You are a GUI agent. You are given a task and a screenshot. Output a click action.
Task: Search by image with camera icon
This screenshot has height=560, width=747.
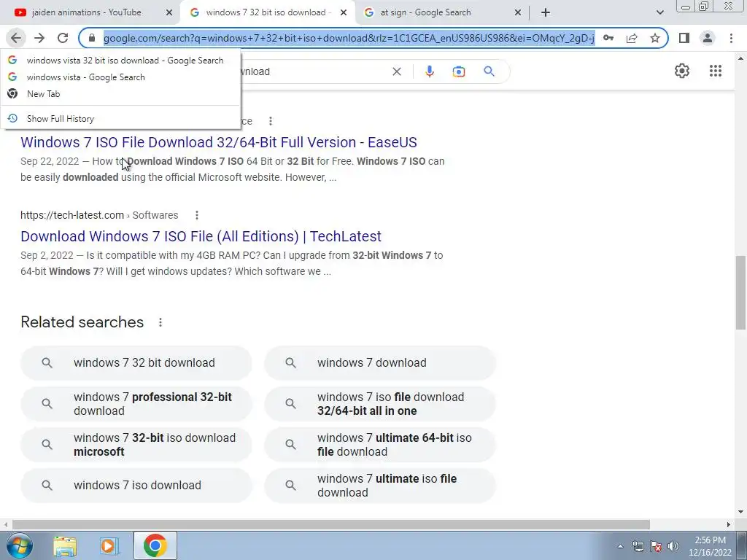(x=458, y=71)
